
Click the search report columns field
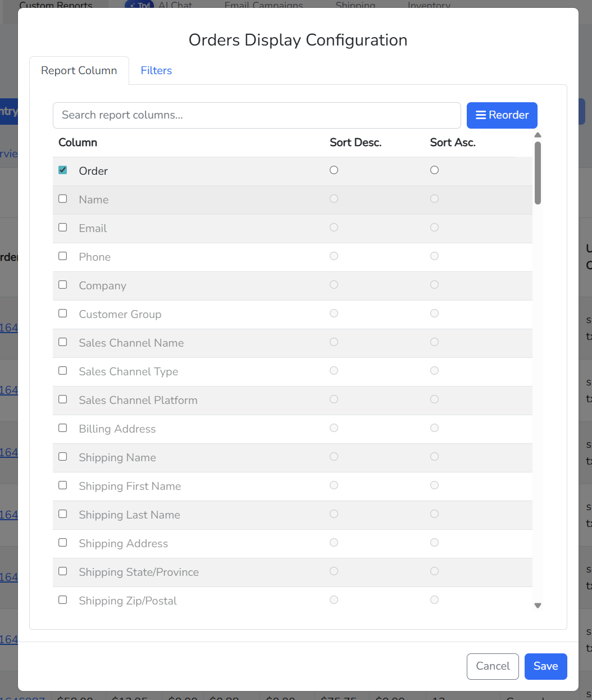click(256, 115)
